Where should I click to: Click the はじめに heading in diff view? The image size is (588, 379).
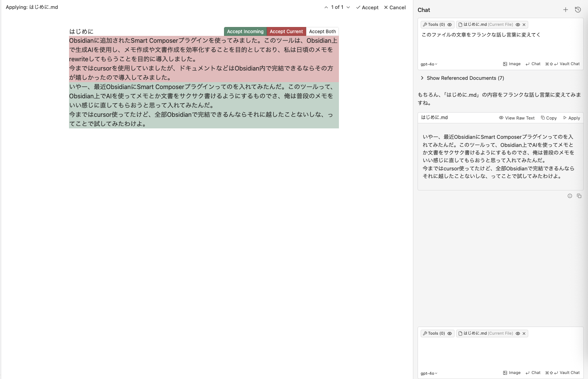(81, 32)
